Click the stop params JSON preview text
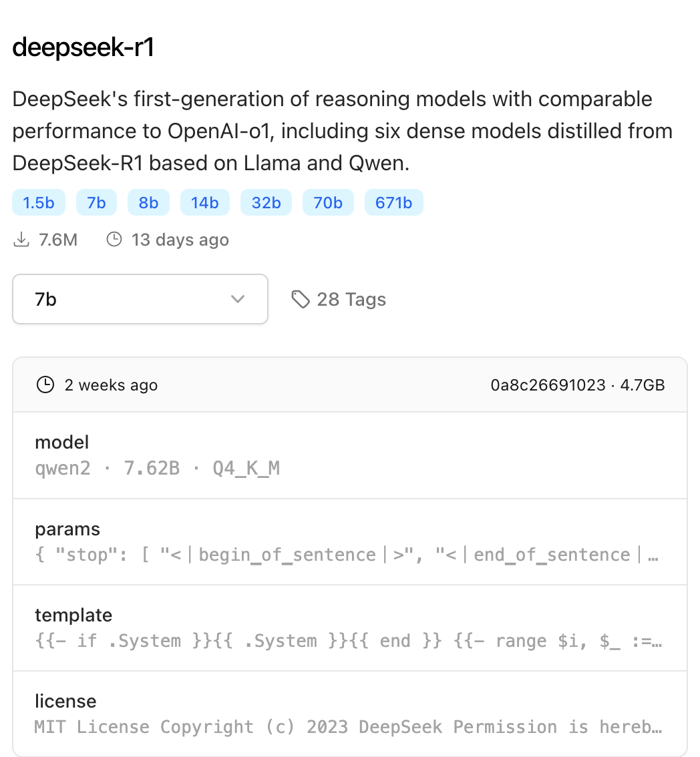Screen dimensions: 700x757 pyautogui.click(x=347, y=555)
